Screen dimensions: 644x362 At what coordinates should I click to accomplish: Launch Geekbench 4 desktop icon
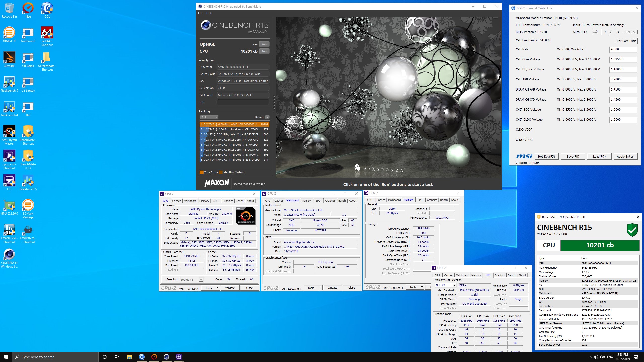coord(9,109)
